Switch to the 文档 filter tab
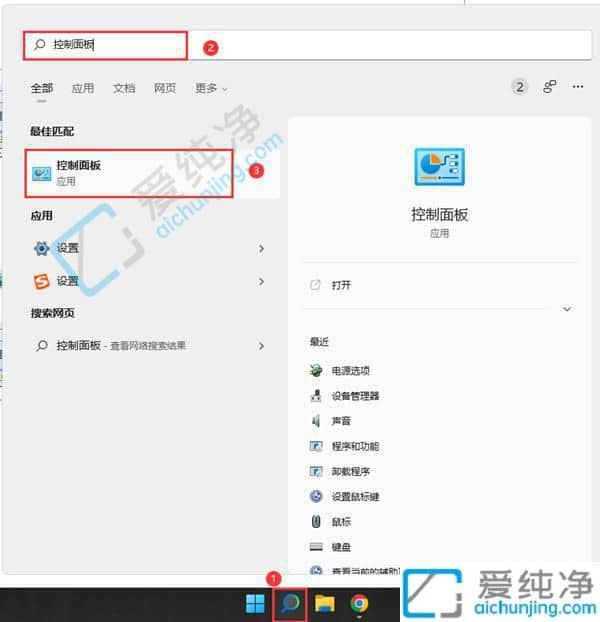This screenshot has width=600, height=622. tap(124, 88)
